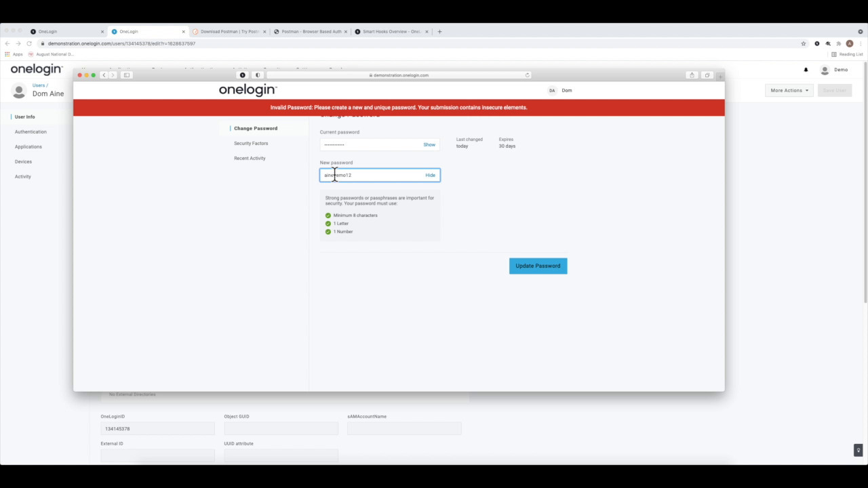Open Recent Activity section
This screenshot has width=868, height=488.
250,158
